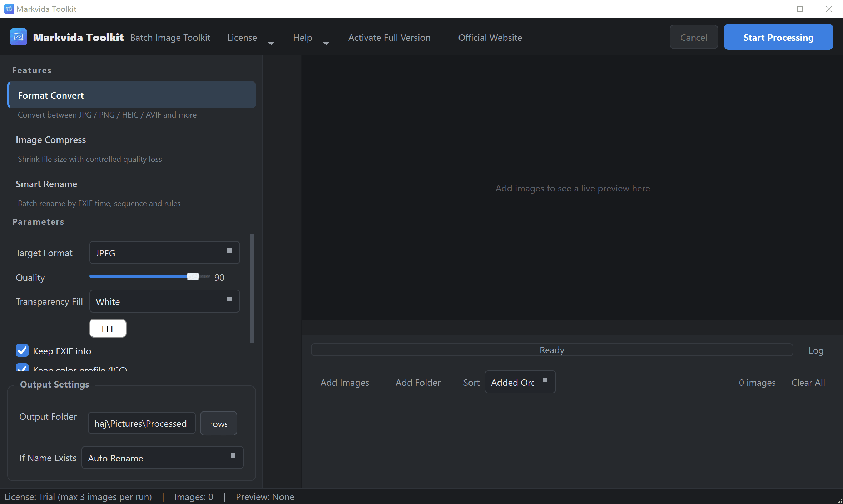Click Activate Full Version
This screenshot has height=504, width=843.
click(389, 38)
